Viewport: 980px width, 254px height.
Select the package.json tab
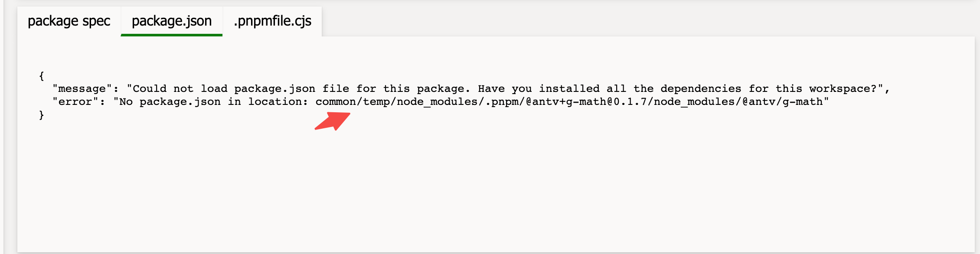click(x=172, y=20)
